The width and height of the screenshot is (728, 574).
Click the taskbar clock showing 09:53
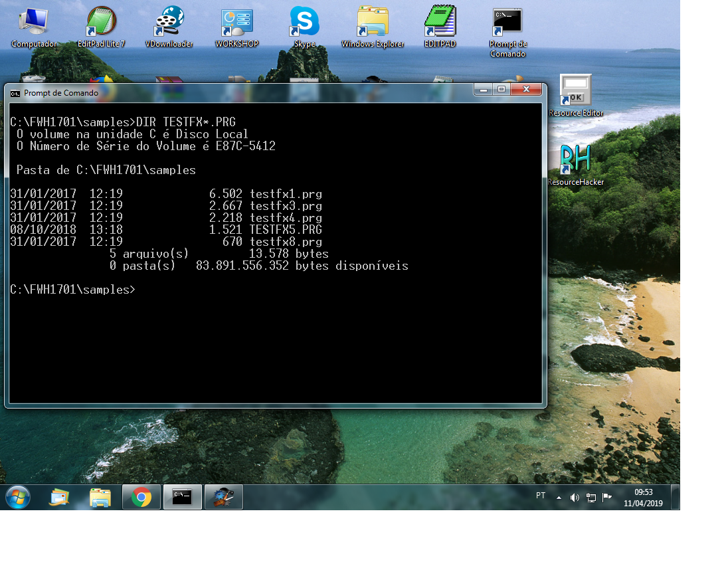tap(643, 498)
